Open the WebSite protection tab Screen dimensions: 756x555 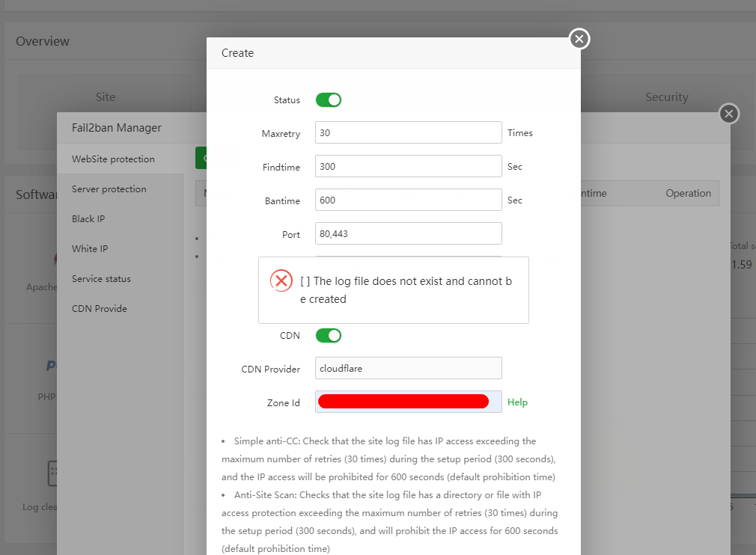(x=113, y=159)
